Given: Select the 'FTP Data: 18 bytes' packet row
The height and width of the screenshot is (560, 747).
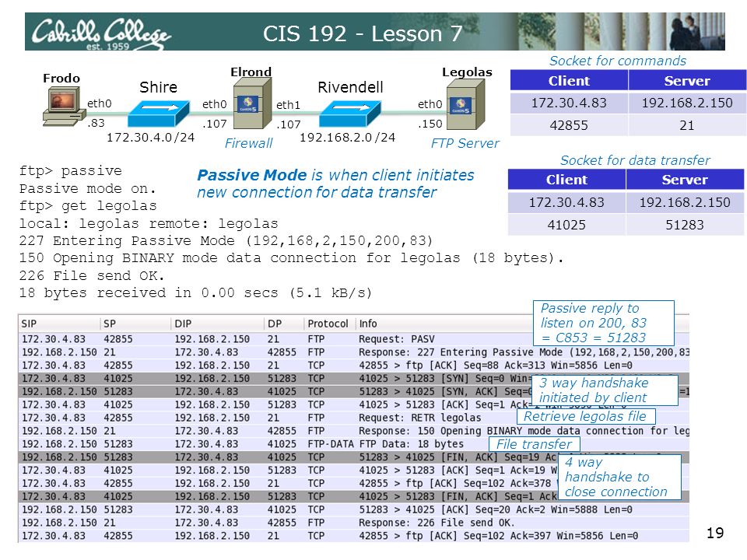Looking at the screenshot, I should [x=353, y=444].
